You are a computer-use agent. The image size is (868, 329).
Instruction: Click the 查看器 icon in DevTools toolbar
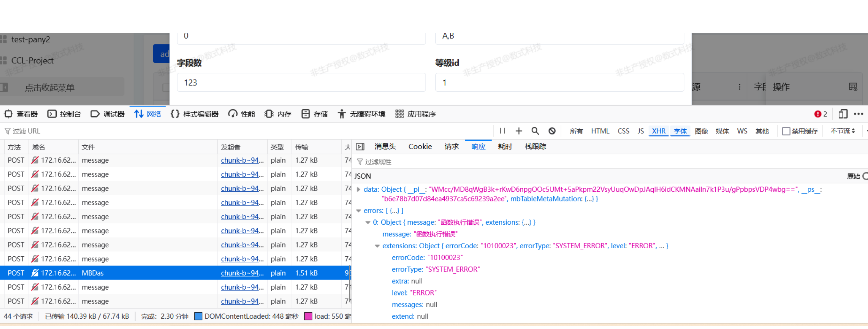pyautogui.click(x=10, y=115)
